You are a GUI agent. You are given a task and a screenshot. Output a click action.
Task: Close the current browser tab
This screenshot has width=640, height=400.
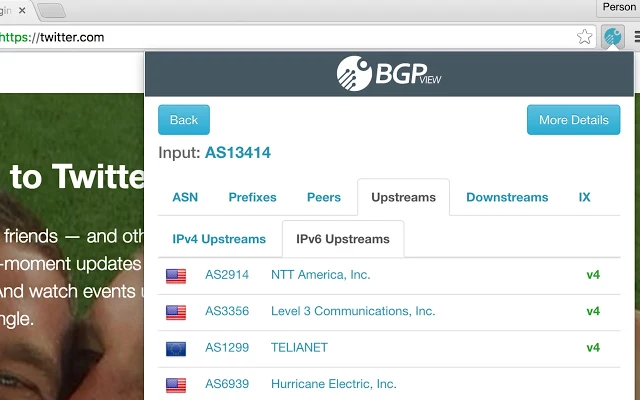[22, 11]
